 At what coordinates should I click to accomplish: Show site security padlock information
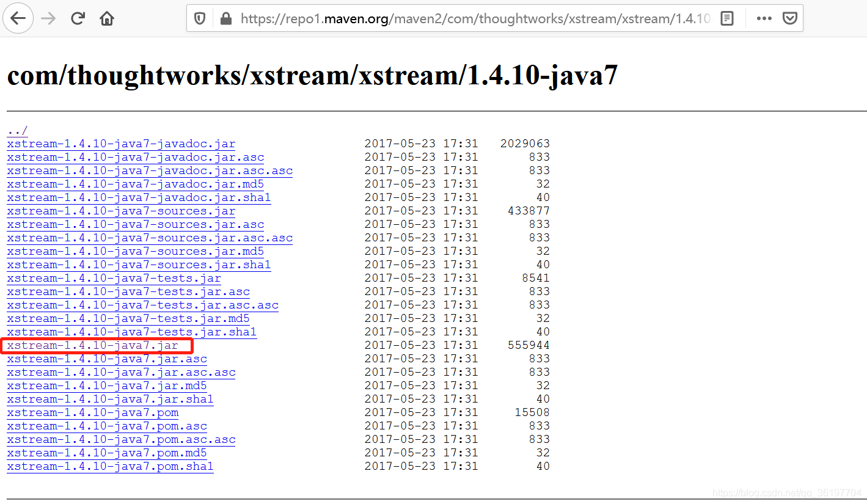(225, 18)
